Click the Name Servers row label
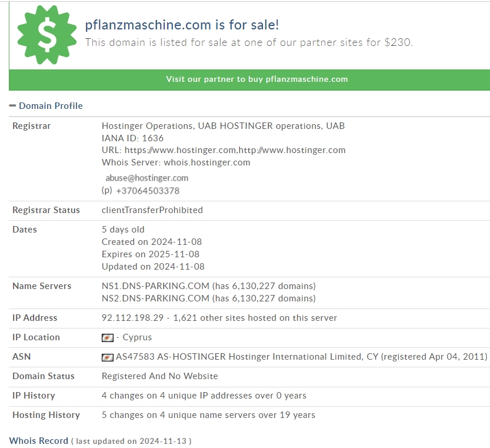The height and width of the screenshot is (448, 490). [42, 286]
